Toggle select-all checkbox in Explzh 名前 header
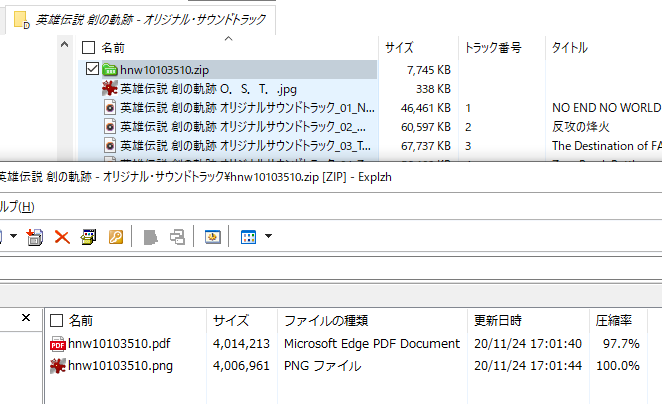The image size is (662, 404). (x=57, y=321)
